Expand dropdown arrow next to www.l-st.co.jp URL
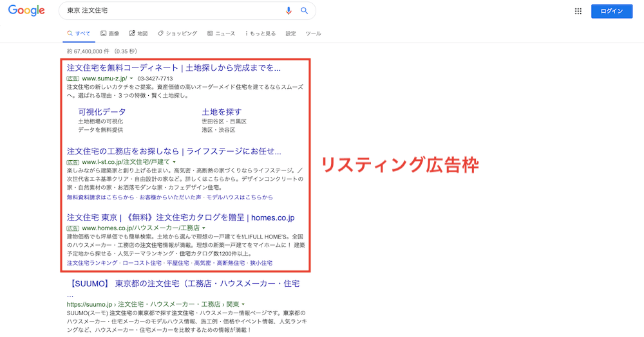Screen dimensions: 644x337 click(174, 162)
